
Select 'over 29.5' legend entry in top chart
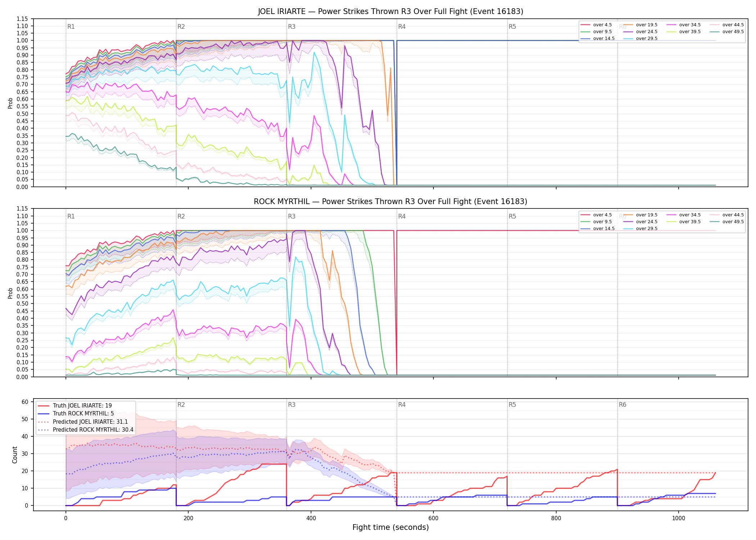(x=640, y=39)
